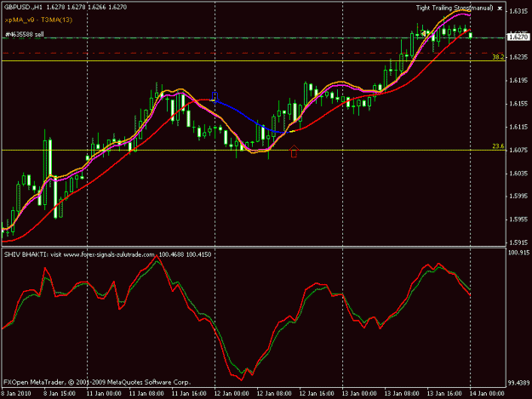532x399 pixels.
Task: Click the 1.6075 price axis label
Action: [518, 151]
